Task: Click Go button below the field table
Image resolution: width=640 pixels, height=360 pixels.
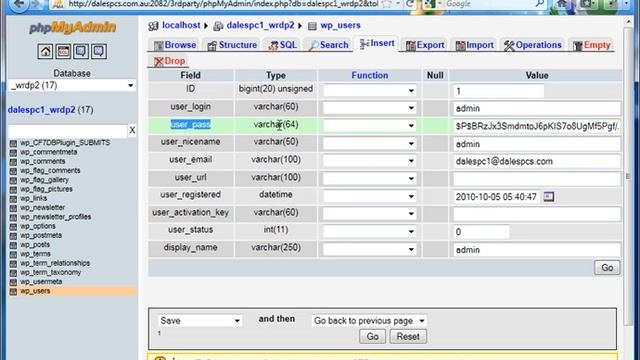Action: point(607,268)
